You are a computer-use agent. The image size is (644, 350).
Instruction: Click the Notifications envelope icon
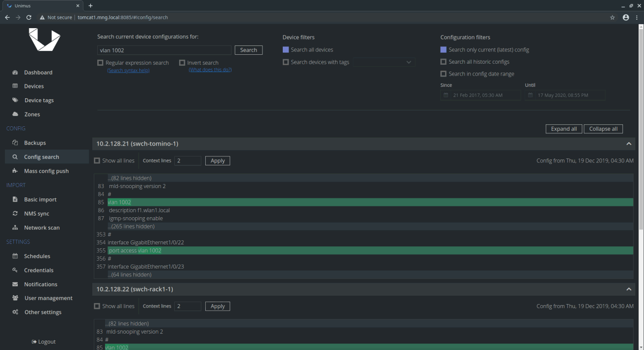click(15, 284)
